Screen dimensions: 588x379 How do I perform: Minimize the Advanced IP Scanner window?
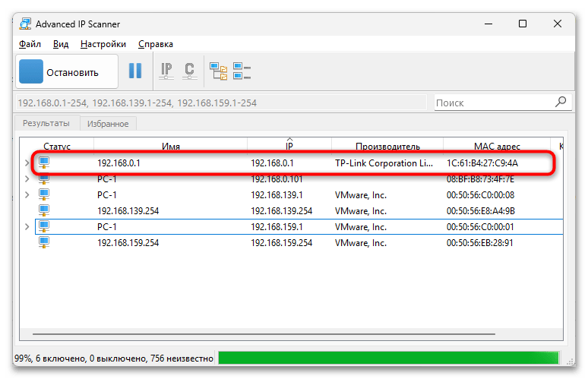pos(488,24)
